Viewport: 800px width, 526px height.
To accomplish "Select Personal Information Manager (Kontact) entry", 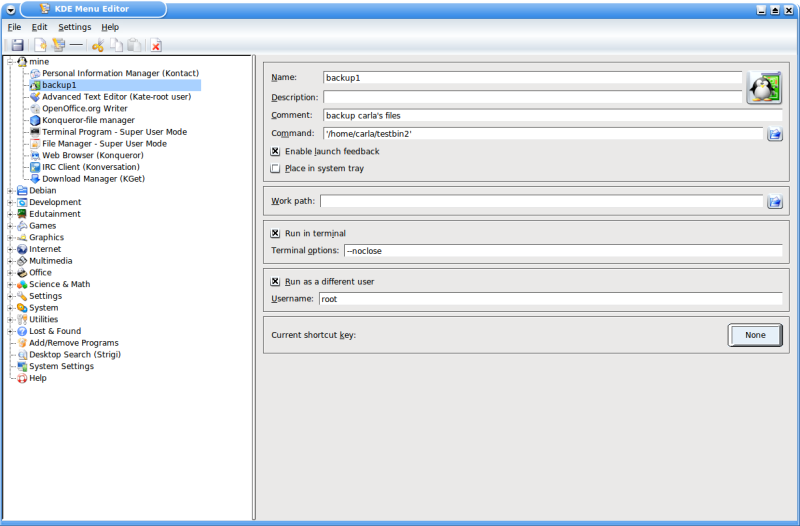I will tap(120, 73).
